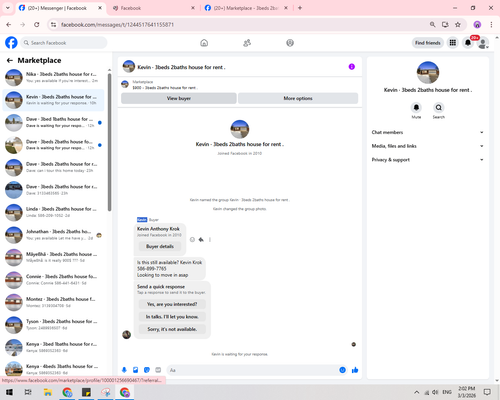This screenshot has width=500, height=400.
Task: Click the Aa message input field
Action: click(x=257, y=370)
